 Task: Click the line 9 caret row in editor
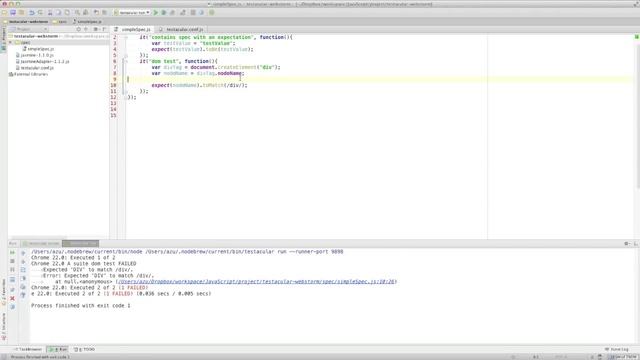pos(380,79)
